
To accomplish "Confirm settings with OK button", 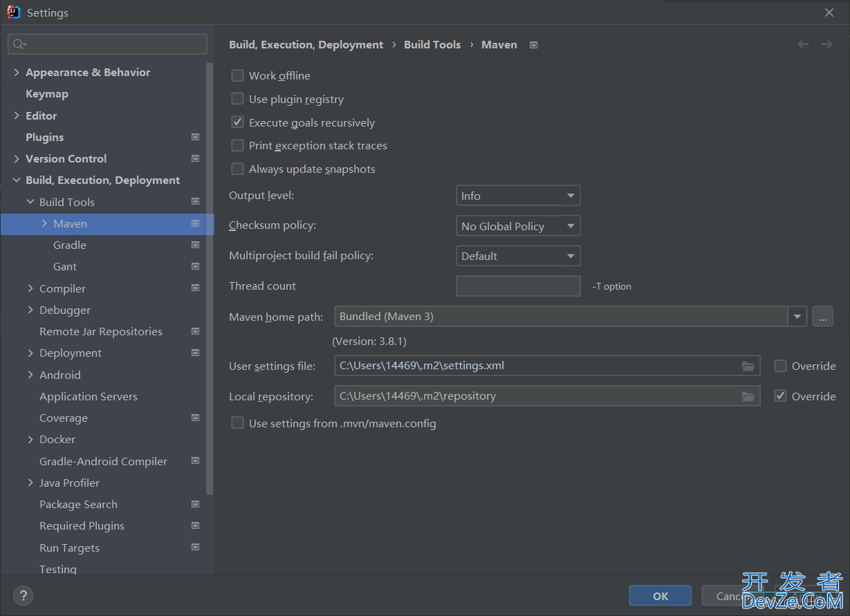I will [660, 596].
